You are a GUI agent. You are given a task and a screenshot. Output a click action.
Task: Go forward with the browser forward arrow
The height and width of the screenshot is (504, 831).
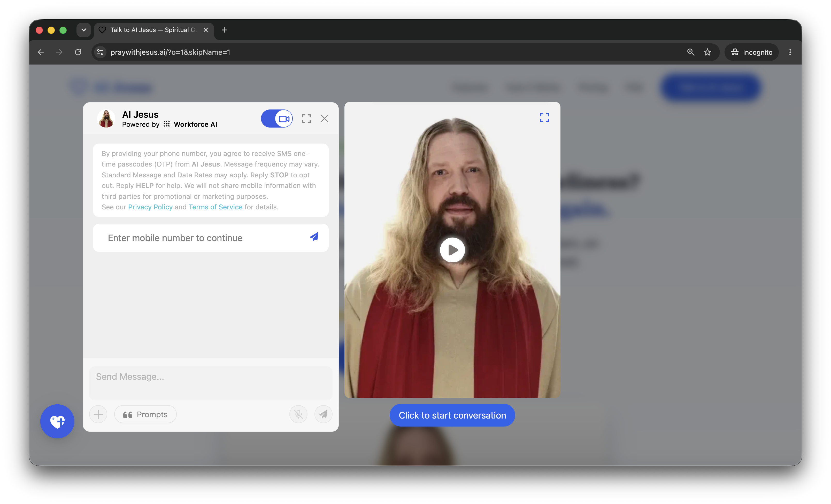pos(59,52)
